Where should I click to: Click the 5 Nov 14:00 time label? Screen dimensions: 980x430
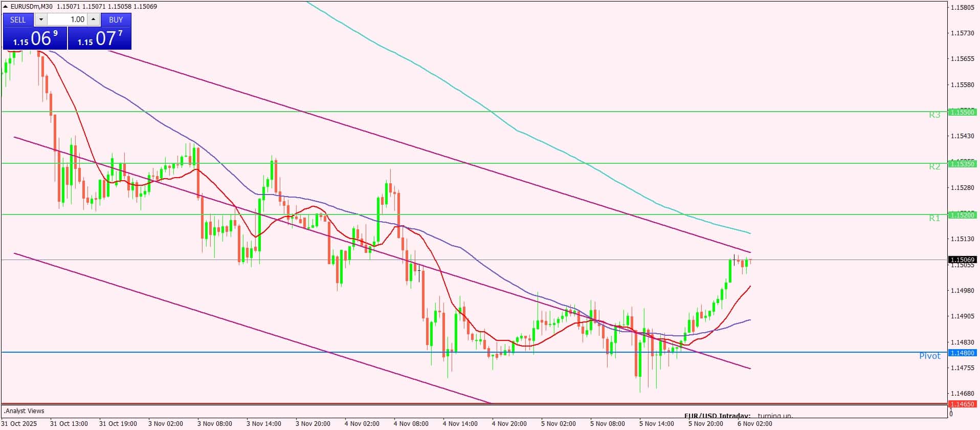tap(657, 424)
